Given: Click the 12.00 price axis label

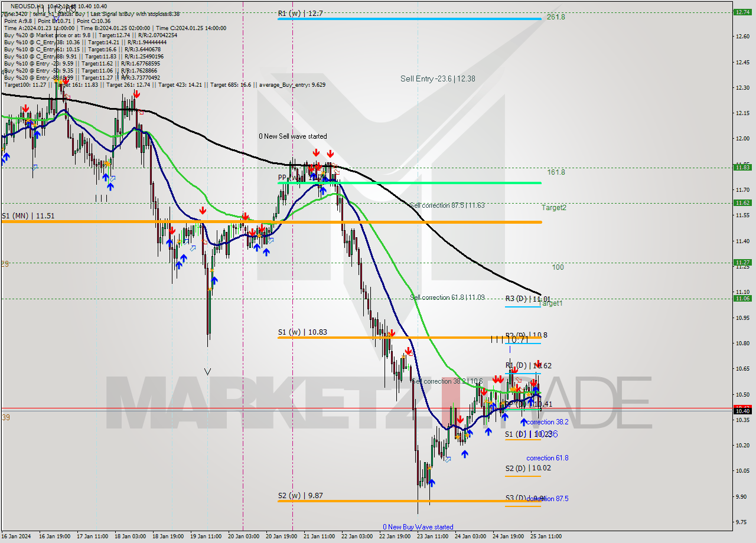Looking at the screenshot, I should (x=742, y=139).
